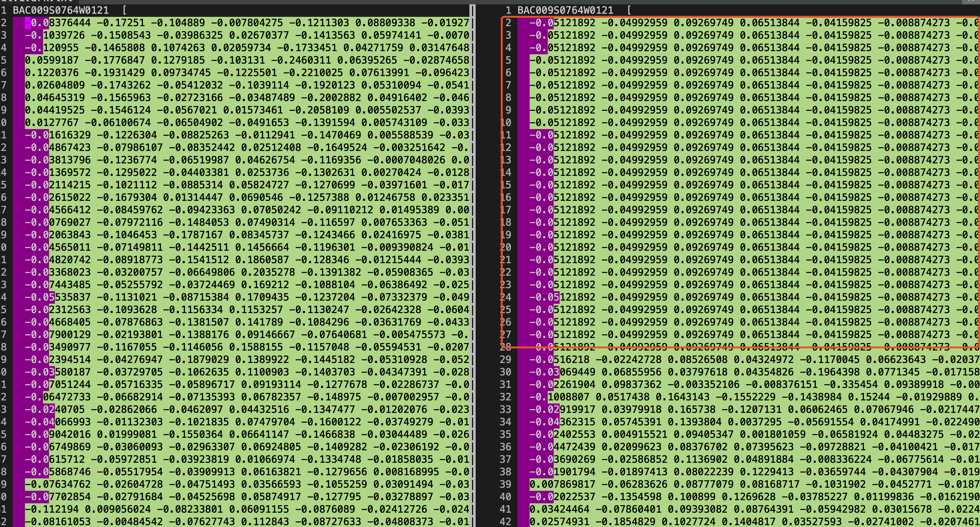Click line number 35 in right pane
The width and height of the screenshot is (980, 527).
[506, 434]
